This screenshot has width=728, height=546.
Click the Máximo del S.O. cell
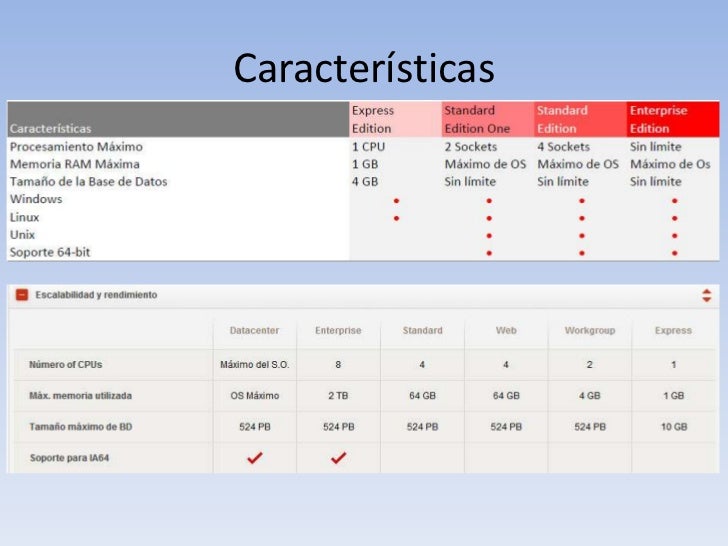[254, 364]
